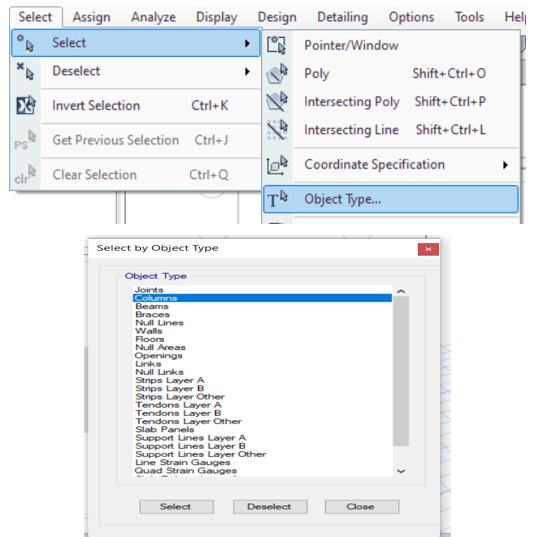544x537 pixels.
Task: Expand the Coordinate Specification submenu arrow
Action: pos(505,165)
